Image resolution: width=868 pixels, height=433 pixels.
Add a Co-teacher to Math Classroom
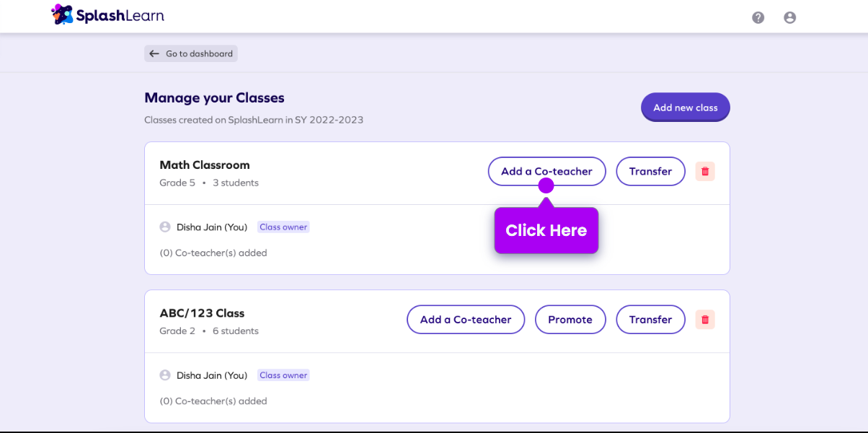[546, 171]
